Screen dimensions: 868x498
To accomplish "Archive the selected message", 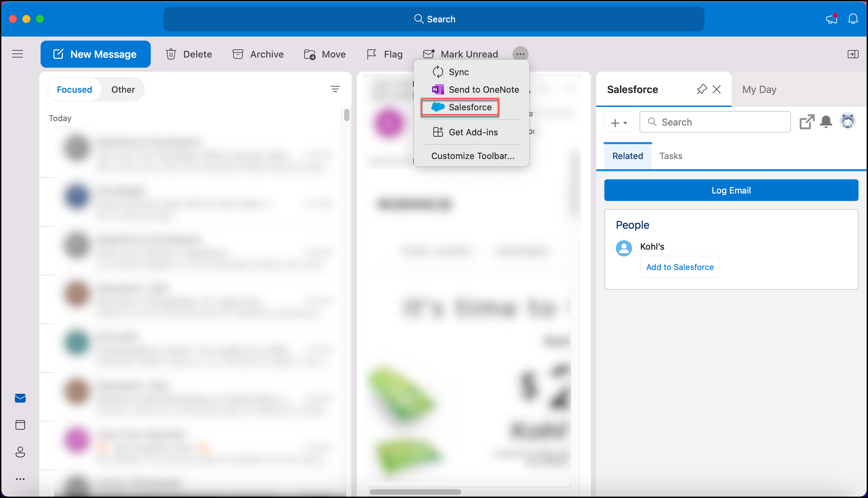I will (x=258, y=54).
